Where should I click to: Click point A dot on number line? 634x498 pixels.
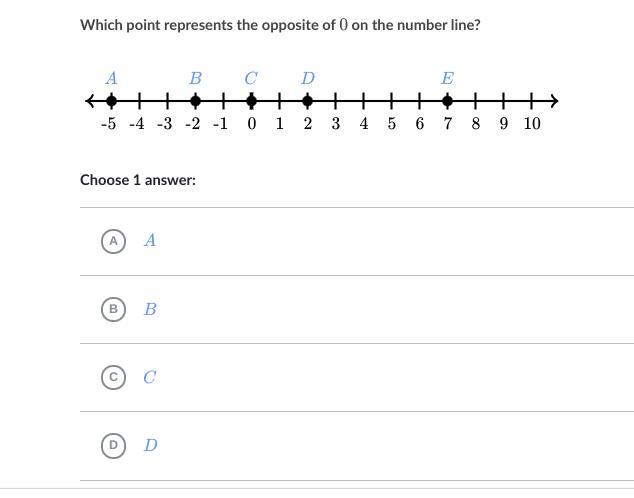pos(111,100)
